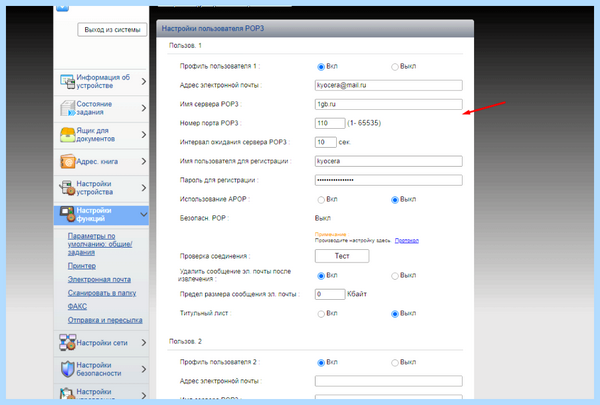Expand Настройки устройства chevron
Viewport: 600px width, 405px height.
(143, 188)
